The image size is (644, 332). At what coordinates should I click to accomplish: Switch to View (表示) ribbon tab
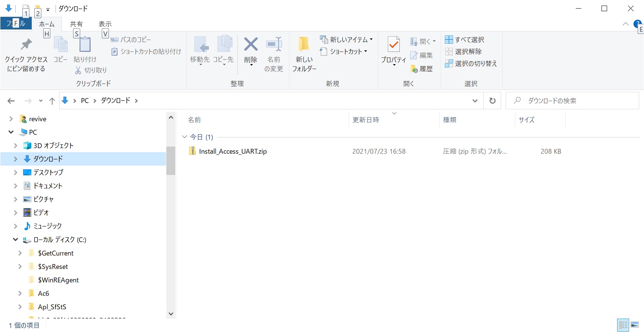pyautogui.click(x=105, y=24)
